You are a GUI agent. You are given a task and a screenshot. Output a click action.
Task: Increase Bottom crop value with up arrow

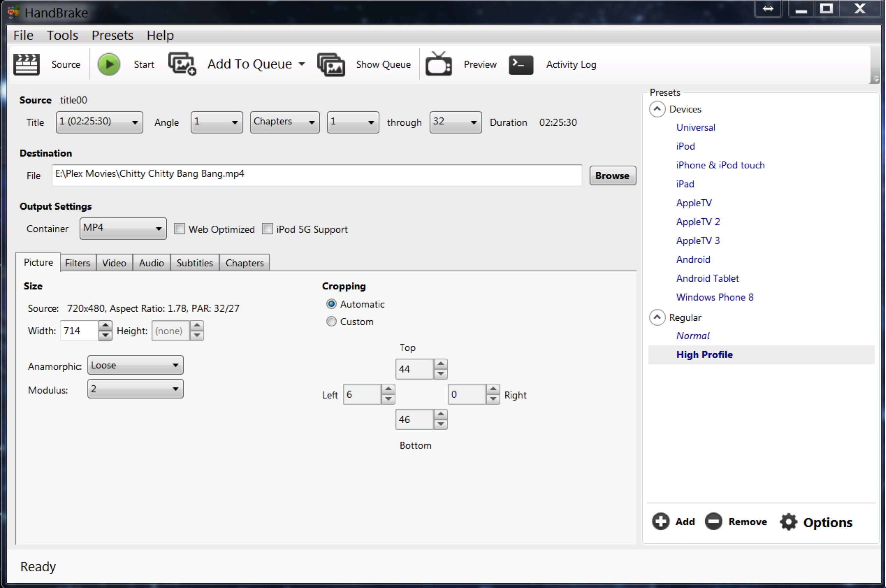point(441,414)
